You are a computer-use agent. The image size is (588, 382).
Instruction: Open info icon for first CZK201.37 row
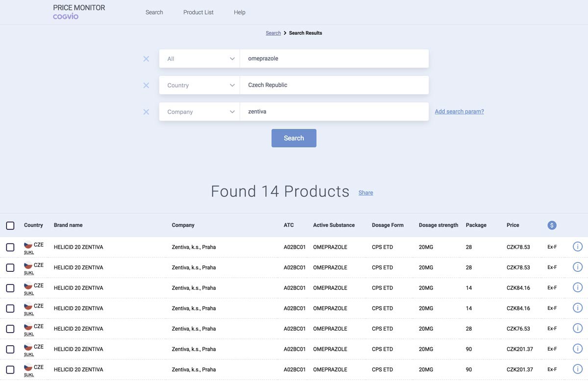point(578,349)
